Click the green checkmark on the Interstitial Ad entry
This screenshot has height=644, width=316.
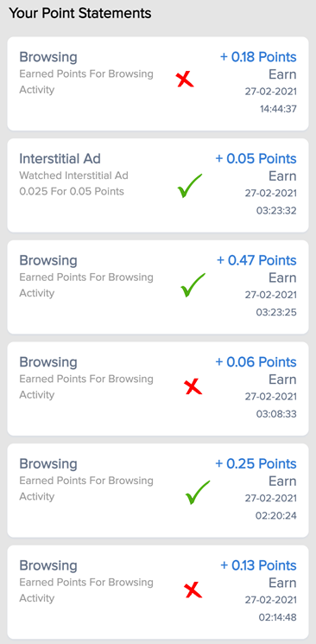(x=190, y=186)
